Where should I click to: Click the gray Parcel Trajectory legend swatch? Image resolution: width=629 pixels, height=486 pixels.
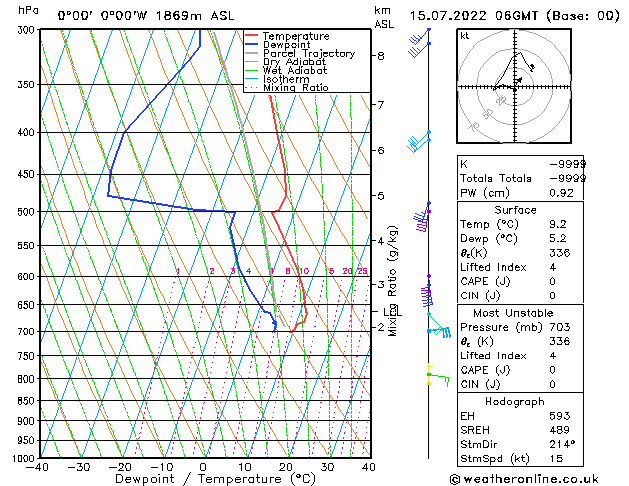[251, 53]
